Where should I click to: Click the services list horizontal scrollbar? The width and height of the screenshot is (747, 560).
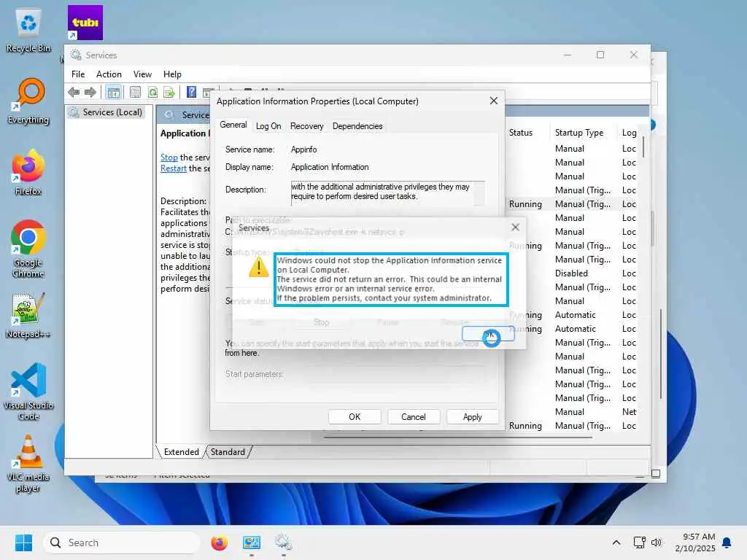[457, 437]
